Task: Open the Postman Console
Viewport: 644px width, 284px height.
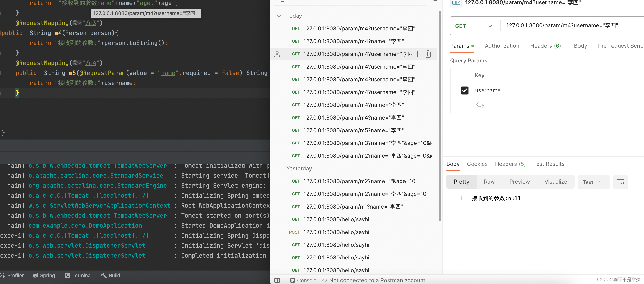Action: 303,280
